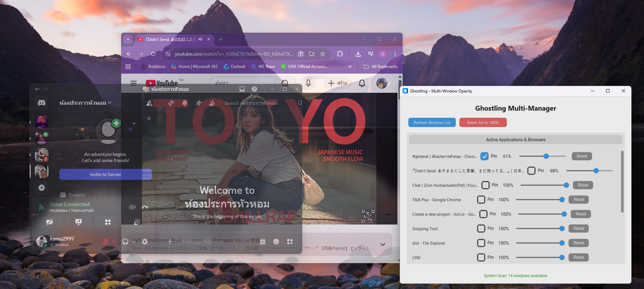Uncheck Pin for the #general Discord window
Screen dimensions: 644x289
coord(485,156)
